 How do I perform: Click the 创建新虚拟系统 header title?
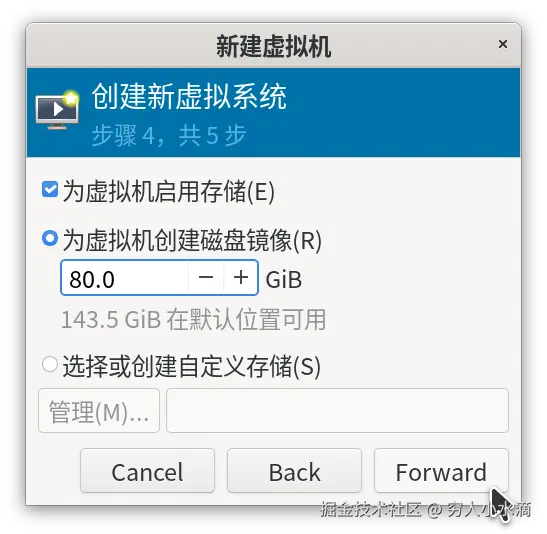(189, 97)
